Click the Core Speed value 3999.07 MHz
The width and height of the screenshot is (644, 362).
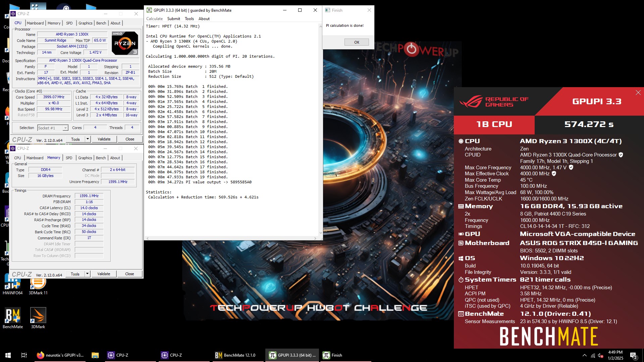pyautogui.click(x=54, y=97)
